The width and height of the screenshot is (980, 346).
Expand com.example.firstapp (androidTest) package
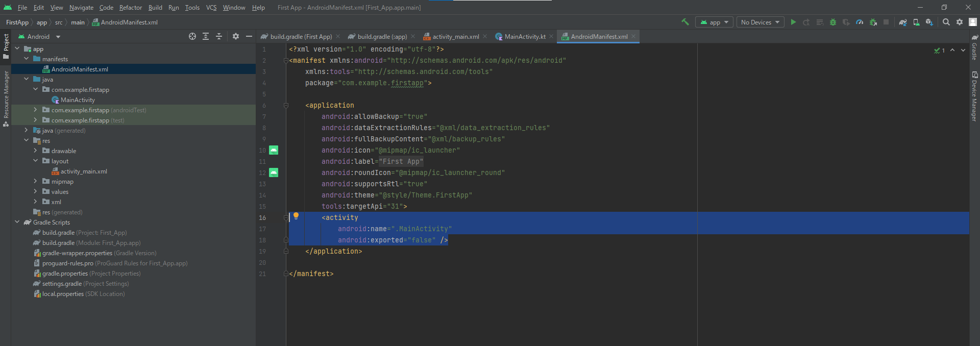click(x=36, y=110)
